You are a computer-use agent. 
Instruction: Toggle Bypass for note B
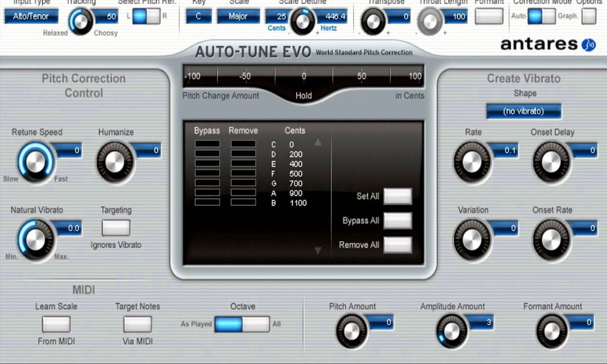coord(207,202)
